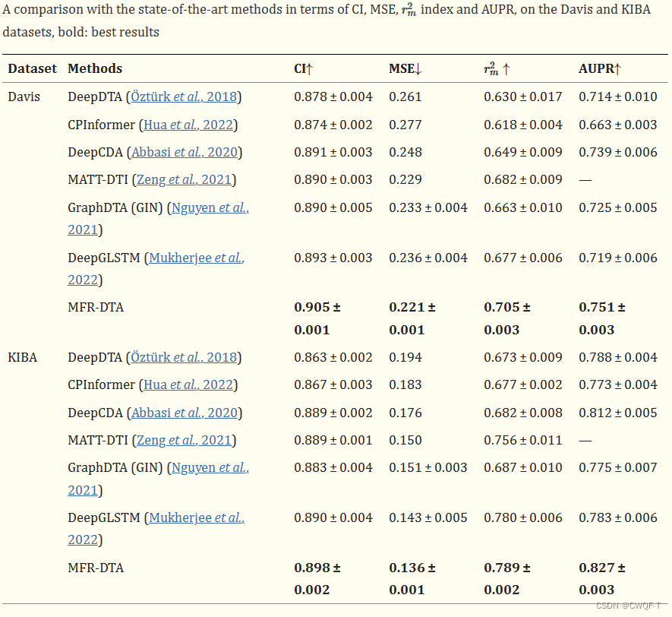Viewport: 672px width, 617px height.
Task: Click the AUPR value 0.739 ± 0.006
Action: 618,152
